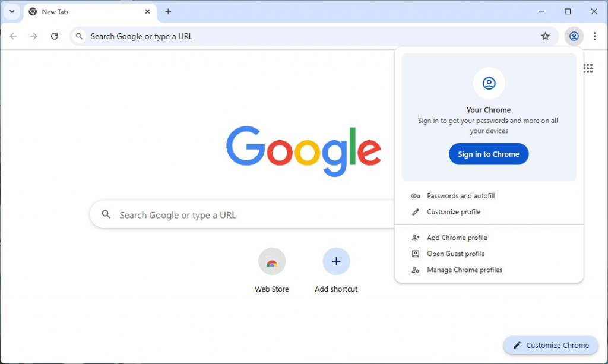
Task: Choose Customize profile
Action: click(x=489, y=212)
